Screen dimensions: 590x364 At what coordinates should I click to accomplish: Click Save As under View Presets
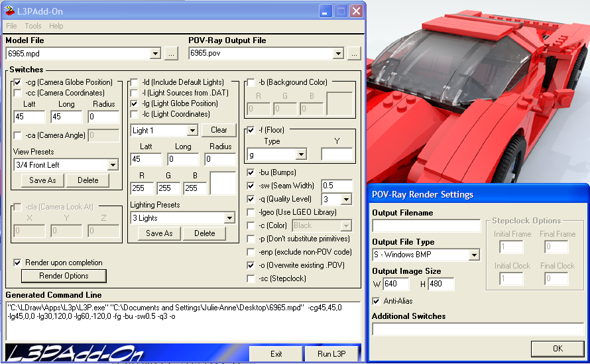(x=42, y=180)
